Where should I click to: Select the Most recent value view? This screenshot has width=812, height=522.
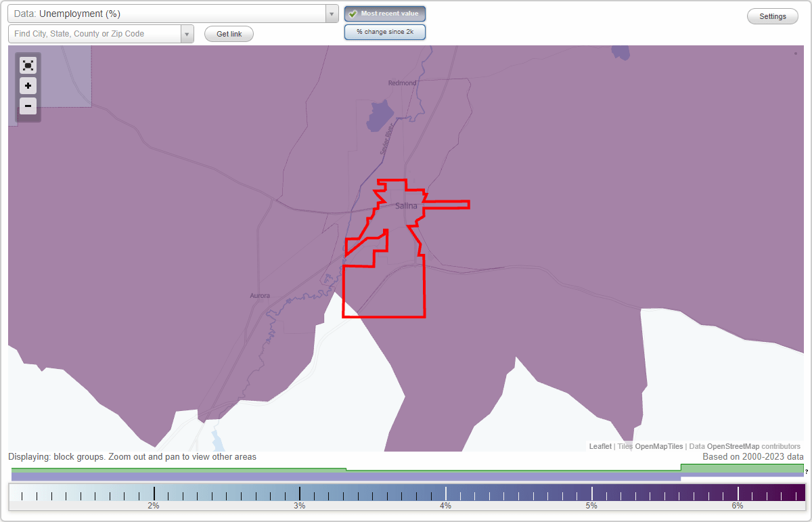pos(385,13)
